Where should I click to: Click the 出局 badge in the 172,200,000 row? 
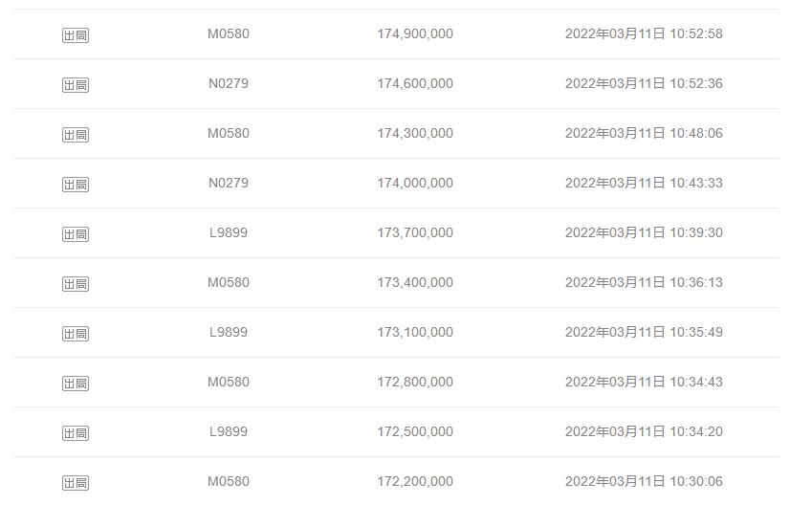pos(76,483)
